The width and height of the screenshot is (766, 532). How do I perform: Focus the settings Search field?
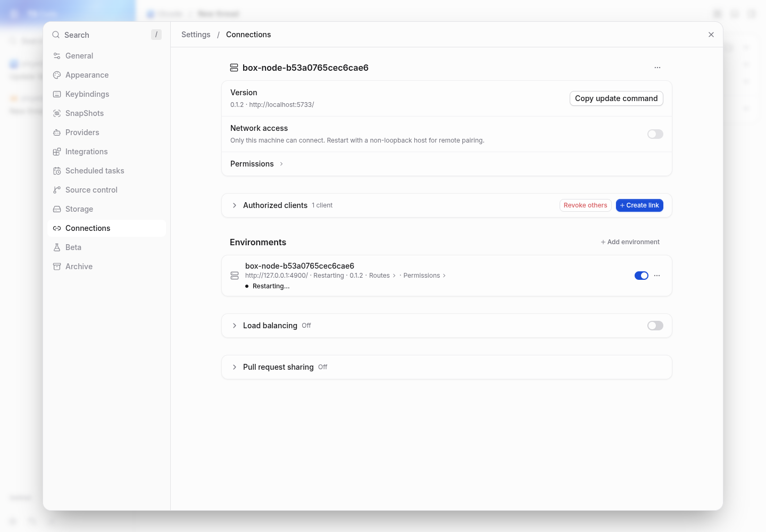pos(106,35)
